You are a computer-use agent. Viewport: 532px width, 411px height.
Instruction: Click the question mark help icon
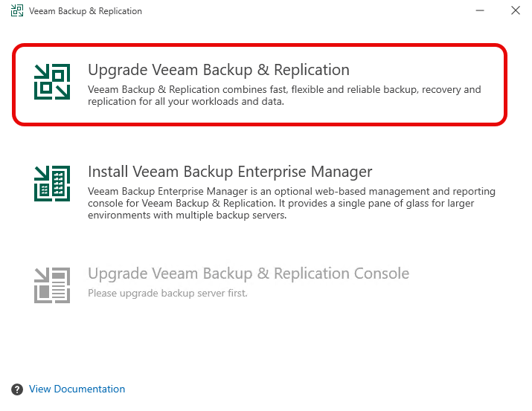pos(17,389)
